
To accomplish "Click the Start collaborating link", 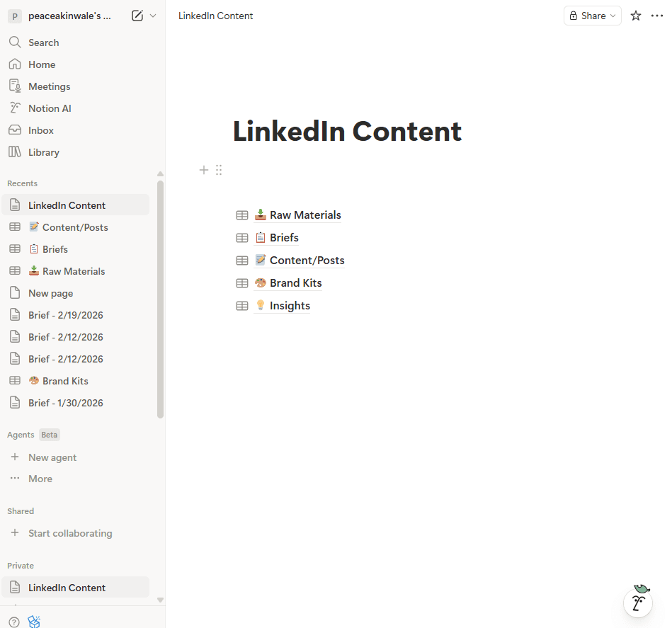I will (x=69, y=532).
